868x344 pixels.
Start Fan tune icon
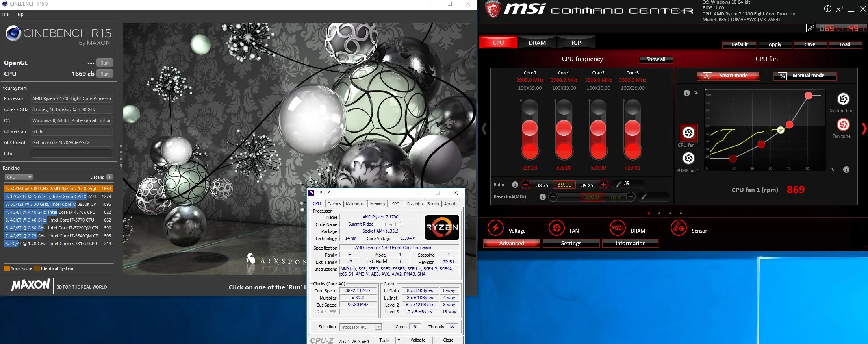(843, 125)
